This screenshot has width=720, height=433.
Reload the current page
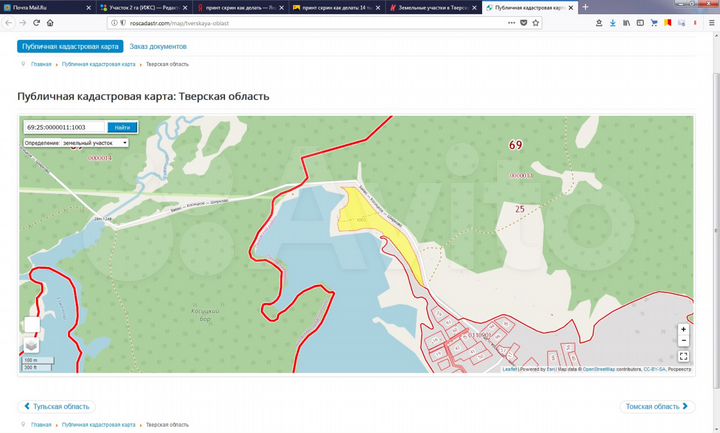coord(36,22)
